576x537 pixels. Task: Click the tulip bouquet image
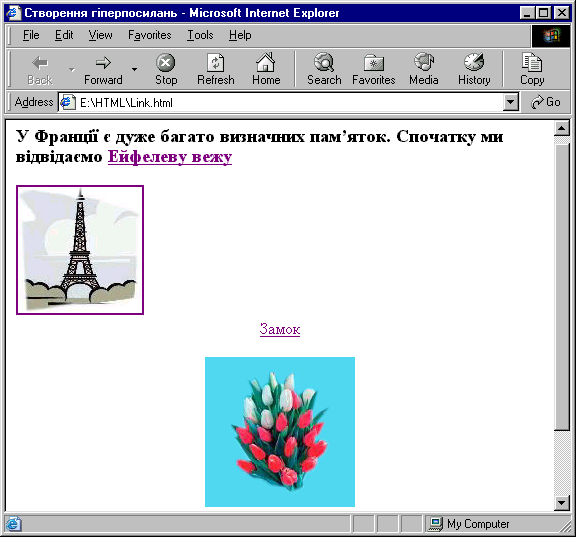coord(280,432)
